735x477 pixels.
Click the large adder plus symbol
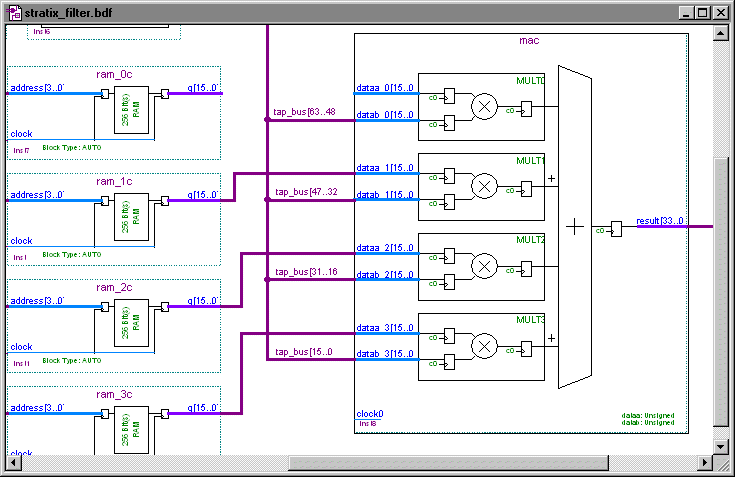[574, 227]
